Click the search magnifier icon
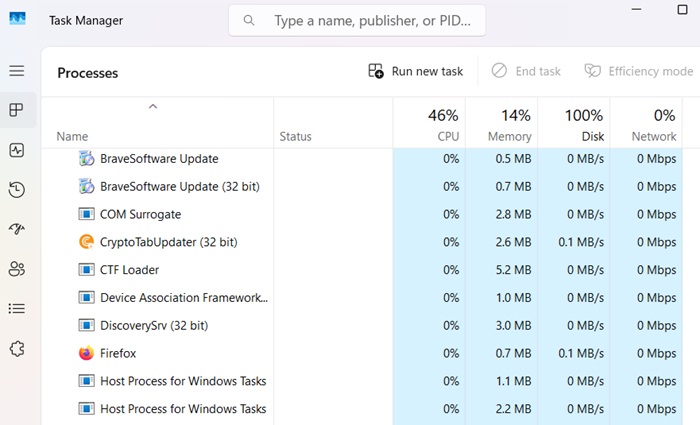Screen dimensions: 700x425 click(x=249, y=20)
